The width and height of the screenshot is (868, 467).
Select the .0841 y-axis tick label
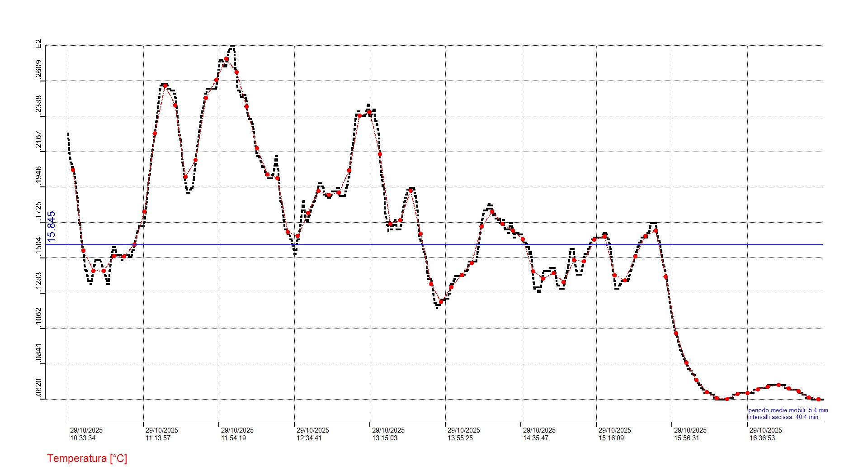pyautogui.click(x=39, y=353)
